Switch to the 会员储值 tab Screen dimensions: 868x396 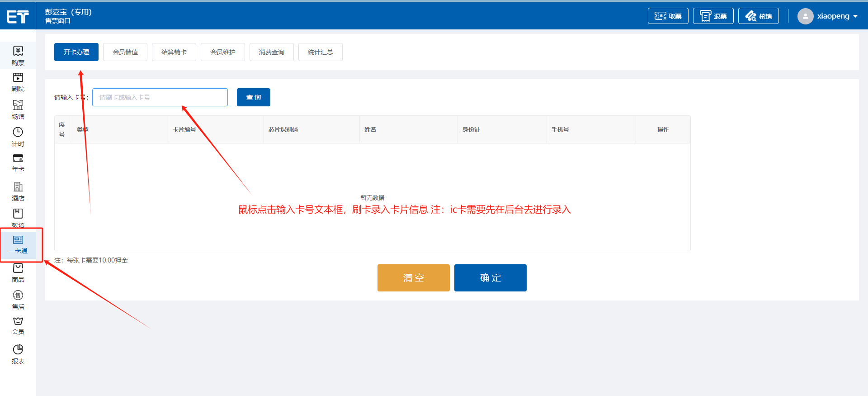point(125,52)
